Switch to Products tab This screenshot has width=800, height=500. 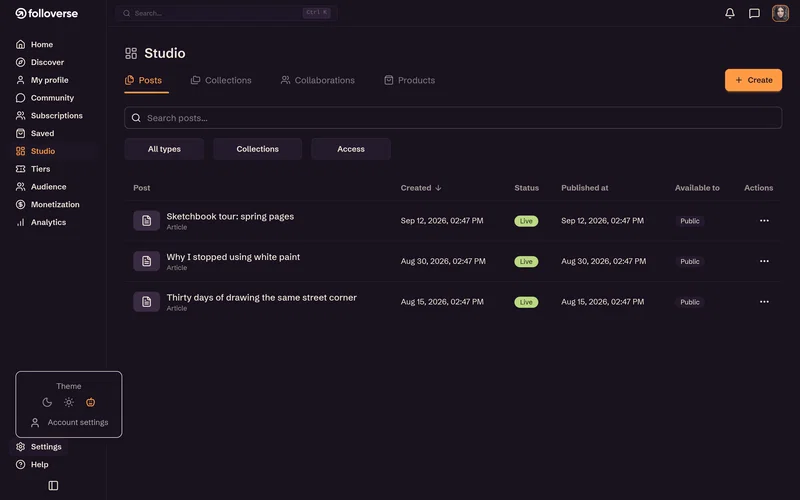point(409,80)
